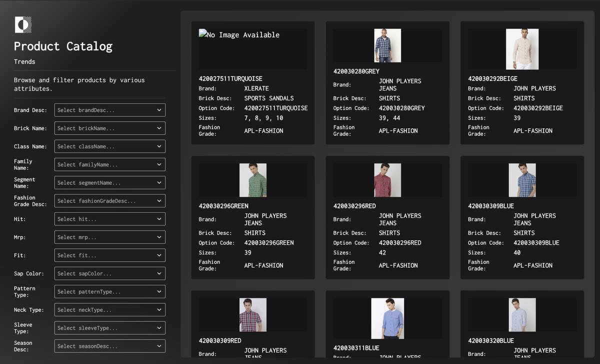The height and width of the screenshot is (364, 600).
Task: Click the 420030320BLUE shirt thumbnail
Action: click(522, 315)
